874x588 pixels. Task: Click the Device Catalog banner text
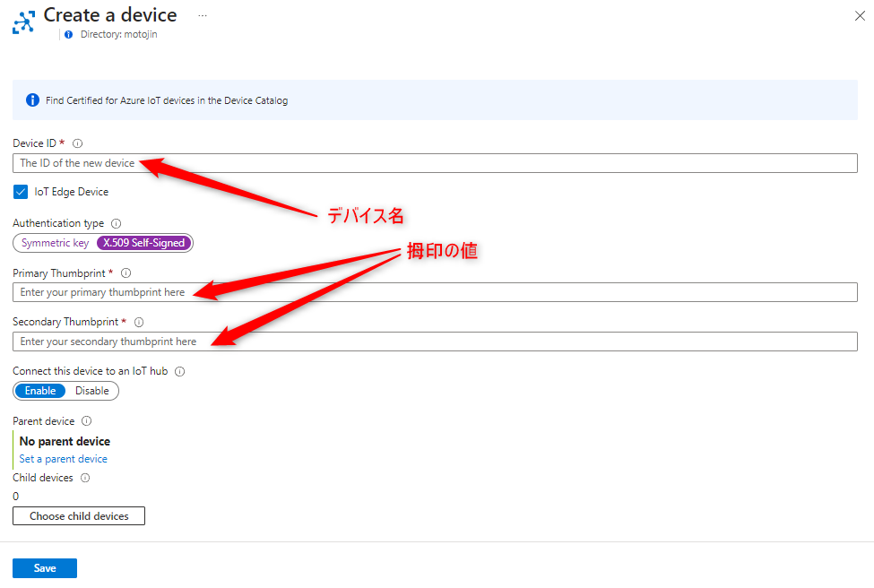click(167, 100)
